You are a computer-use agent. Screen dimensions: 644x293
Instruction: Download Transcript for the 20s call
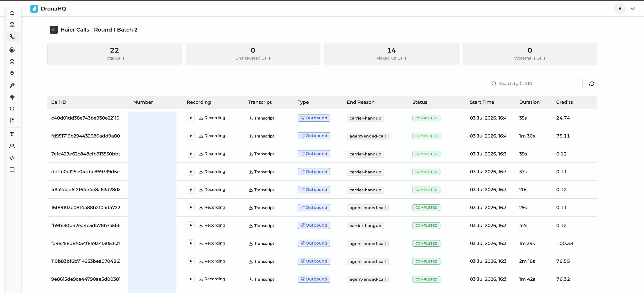click(x=261, y=190)
